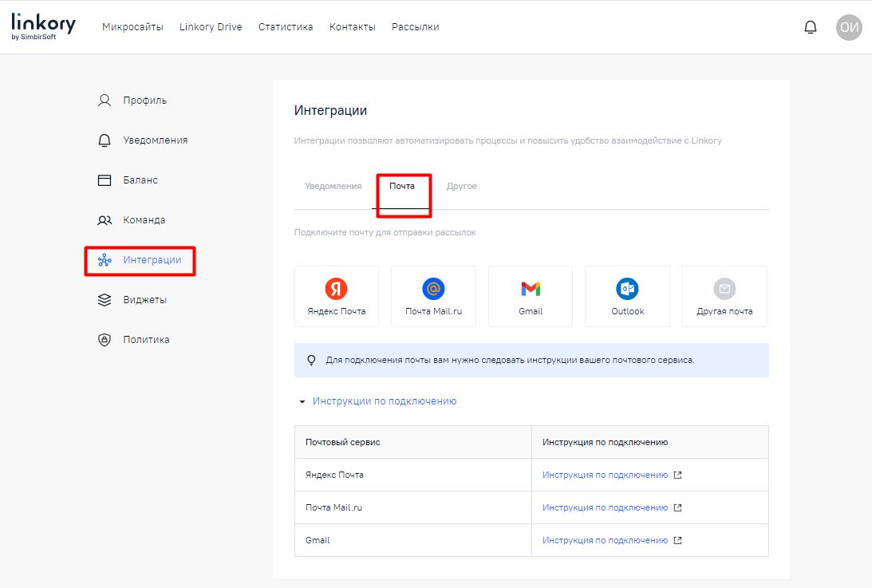
Task: Open Микросайты in top navigation
Action: click(x=132, y=27)
